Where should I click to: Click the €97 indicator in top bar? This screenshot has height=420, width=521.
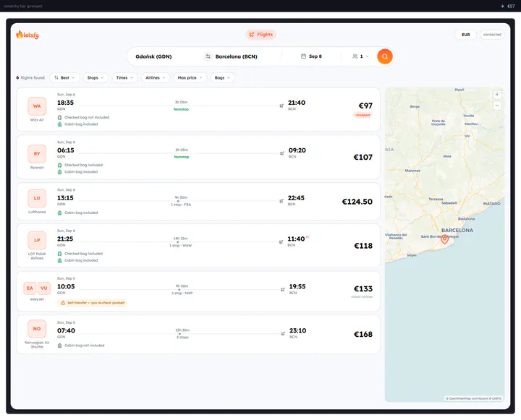point(511,6)
